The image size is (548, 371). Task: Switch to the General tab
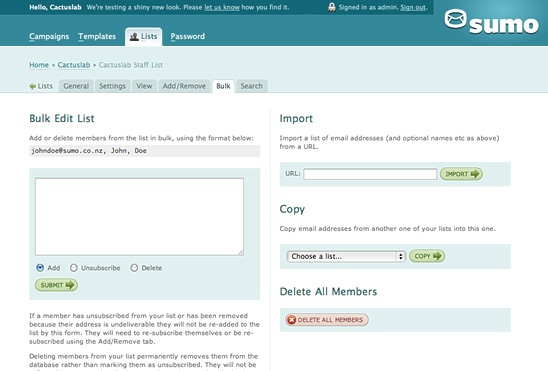point(76,86)
